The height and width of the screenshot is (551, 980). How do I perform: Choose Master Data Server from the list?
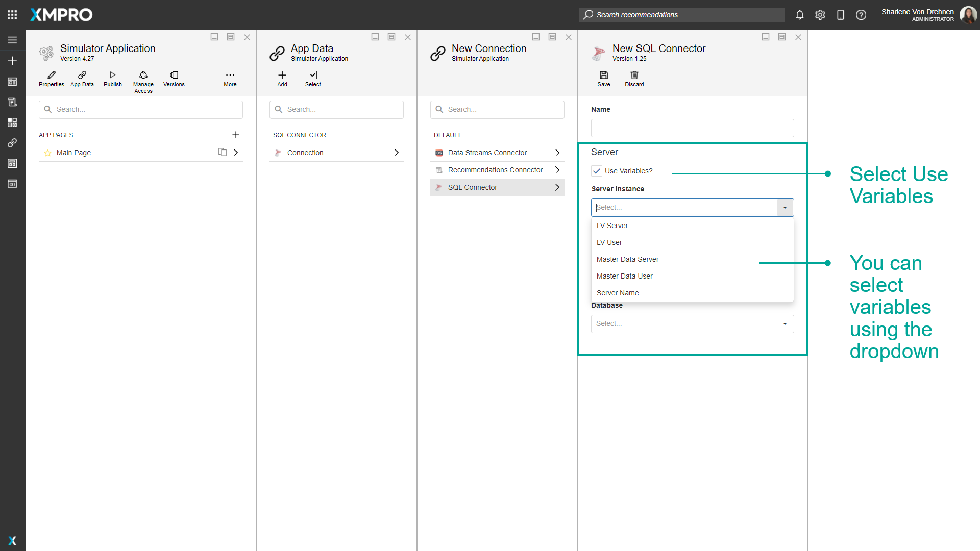[x=627, y=259]
